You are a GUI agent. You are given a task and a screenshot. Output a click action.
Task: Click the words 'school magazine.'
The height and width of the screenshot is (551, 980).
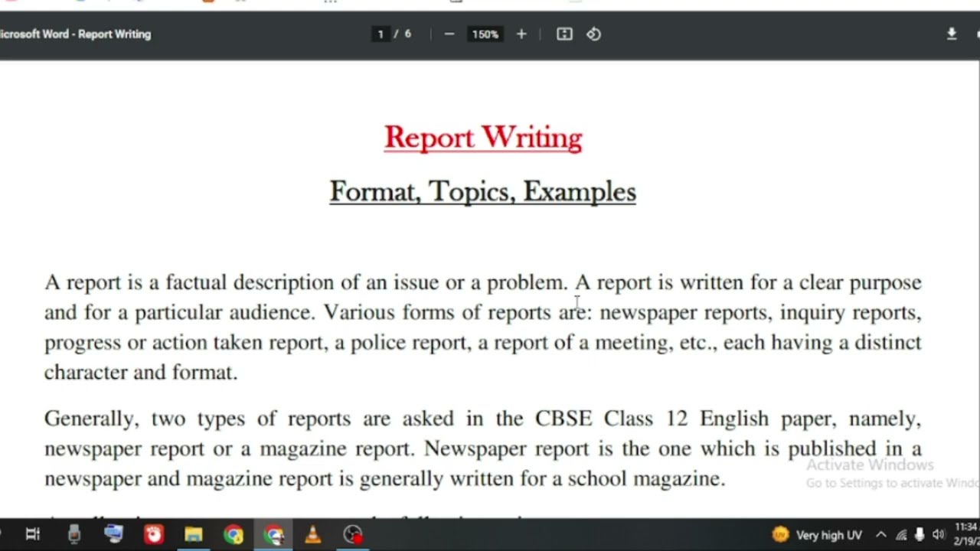coord(648,479)
